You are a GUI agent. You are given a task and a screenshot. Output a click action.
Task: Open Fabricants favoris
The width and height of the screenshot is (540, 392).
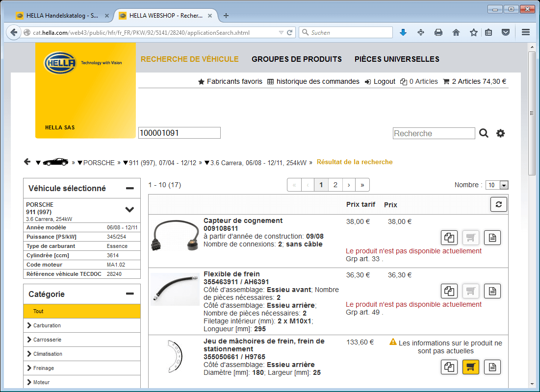[230, 81]
